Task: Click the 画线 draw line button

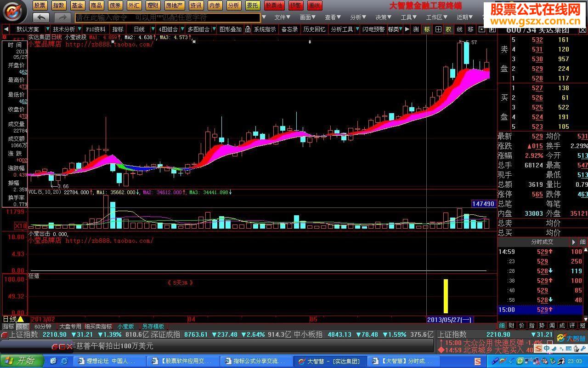Action: point(315,6)
